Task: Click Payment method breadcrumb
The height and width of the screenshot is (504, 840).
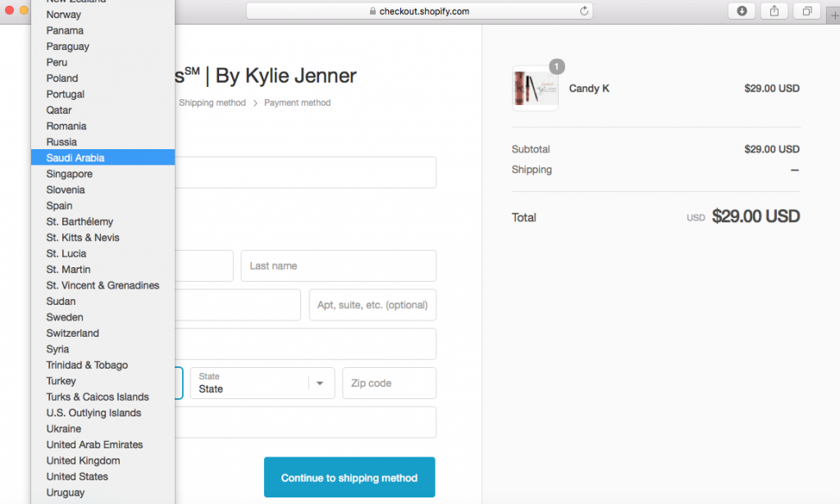Action: (297, 102)
